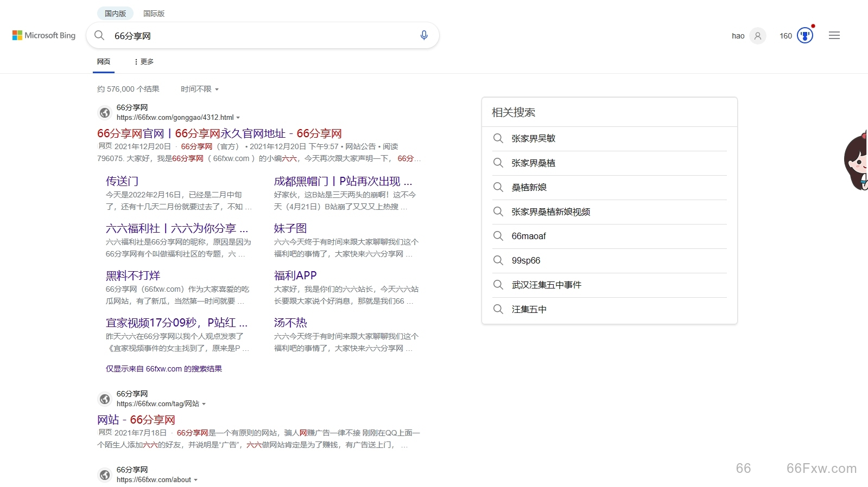Open the rewards trophy icon

coord(805,36)
